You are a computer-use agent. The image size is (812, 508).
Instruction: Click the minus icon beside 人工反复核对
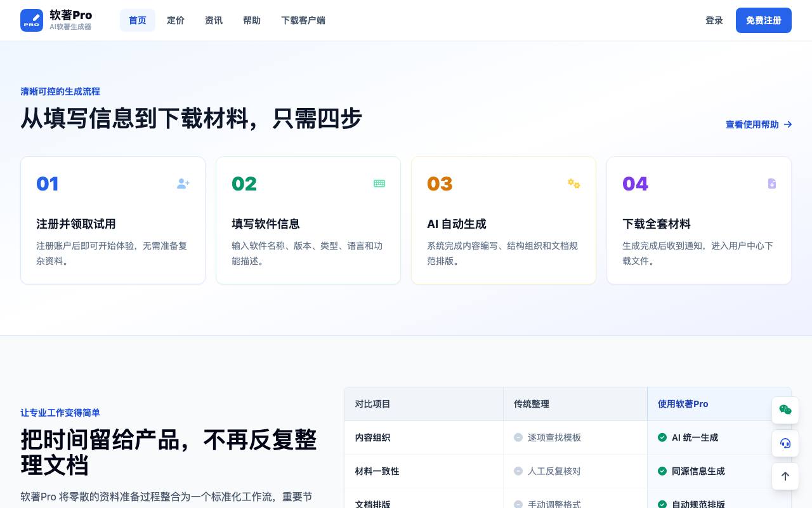click(x=518, y=471)
